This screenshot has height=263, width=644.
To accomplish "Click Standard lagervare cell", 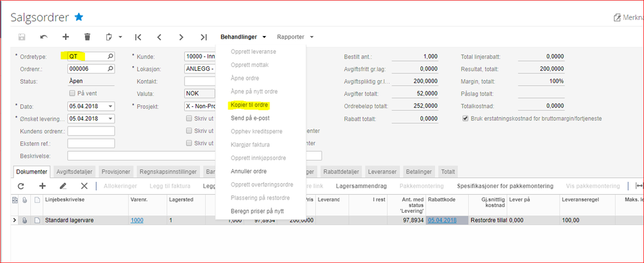I will 86,220.
